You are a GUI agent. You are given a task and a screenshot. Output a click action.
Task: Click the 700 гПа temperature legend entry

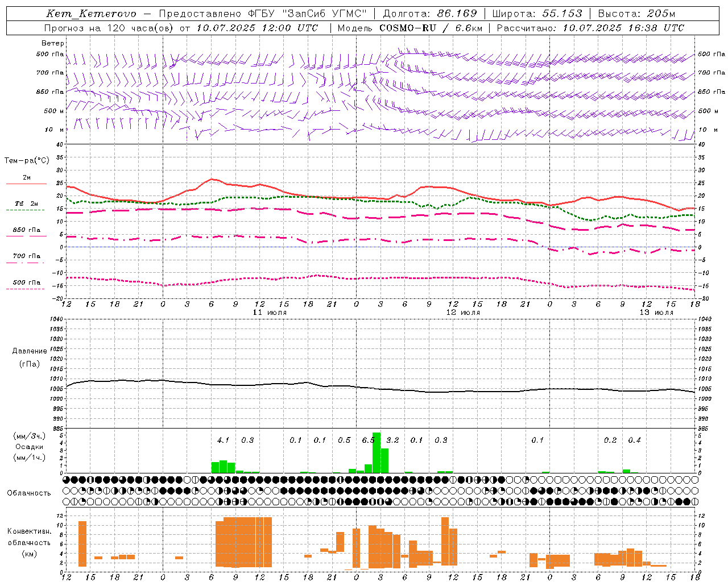point(27,256)
